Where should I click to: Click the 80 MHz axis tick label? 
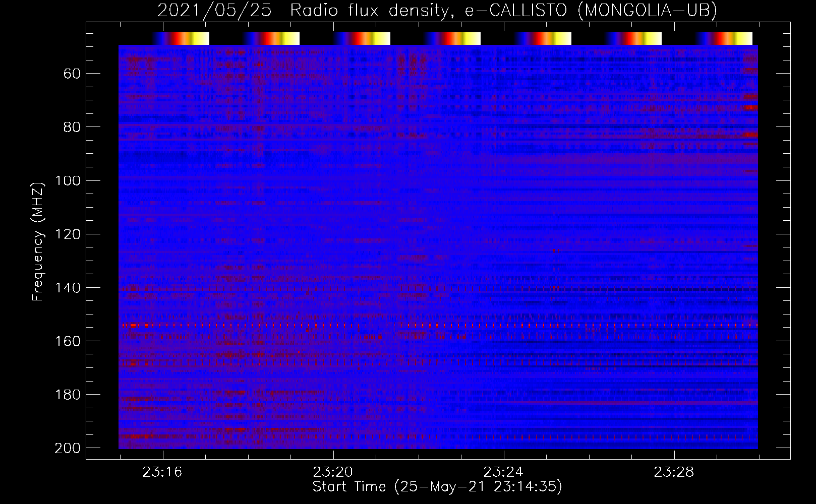coord(72,127)
